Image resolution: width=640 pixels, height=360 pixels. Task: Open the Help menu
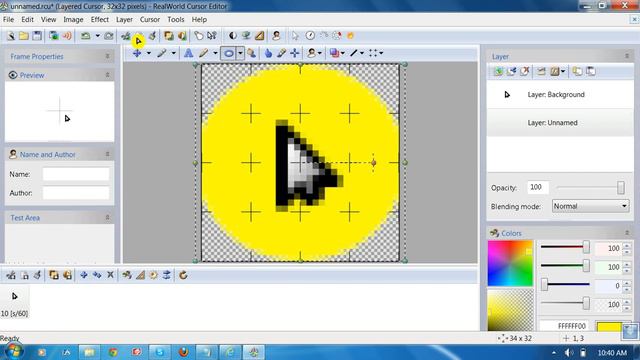[199, 20]
